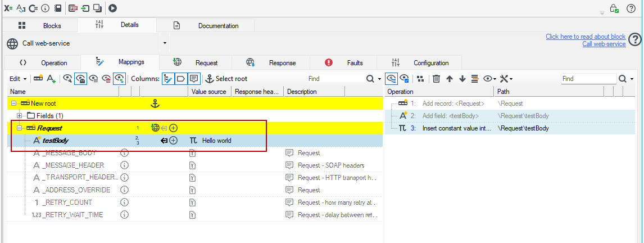This screenshot has width=644, height=243.
Task: Click the A rename icon in top toolbar
Action: coord(21,8)
